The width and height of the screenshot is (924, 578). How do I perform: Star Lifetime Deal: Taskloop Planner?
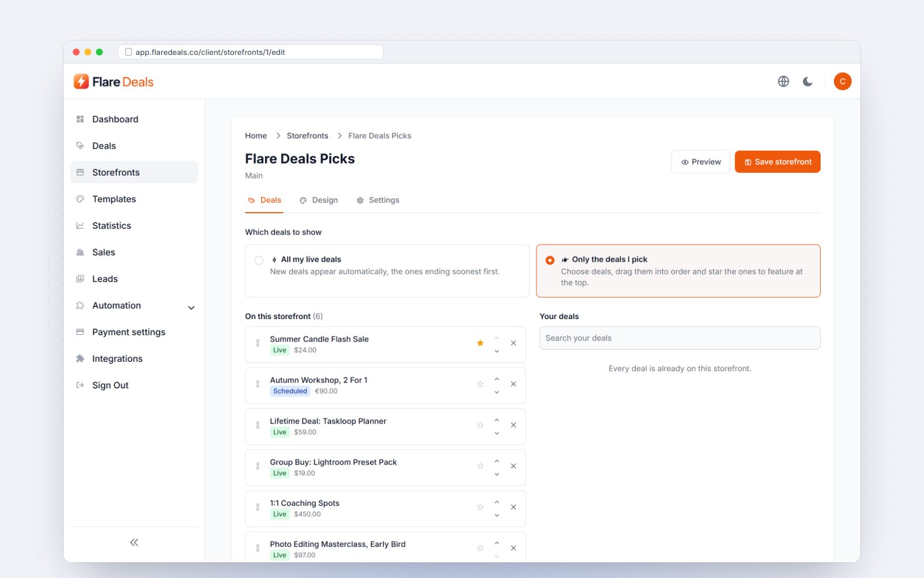[480, 425]
